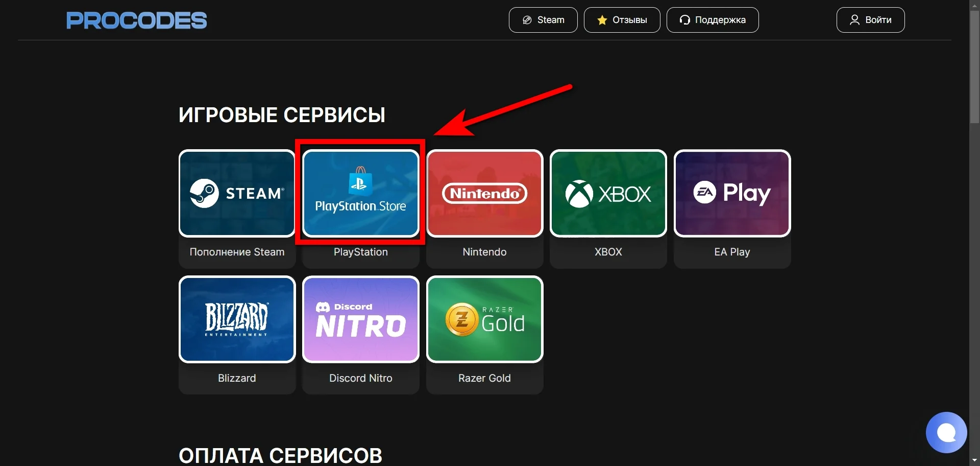Open the PlayStation Store card
Screen dimensions: 980x466
coord(361,193)
